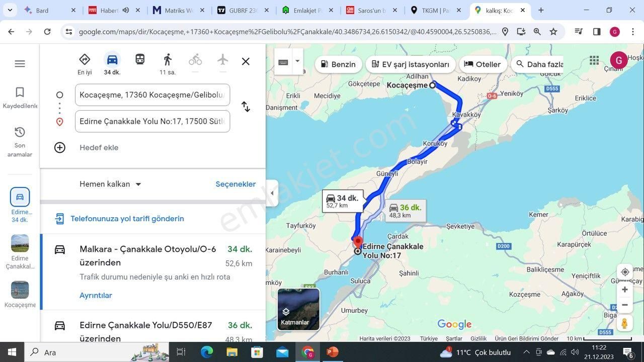Image resolution: width=644 pixels, height=362 pixels.
Task: Open Chrome's three-dot menu
Action: [x=632, y=32]
